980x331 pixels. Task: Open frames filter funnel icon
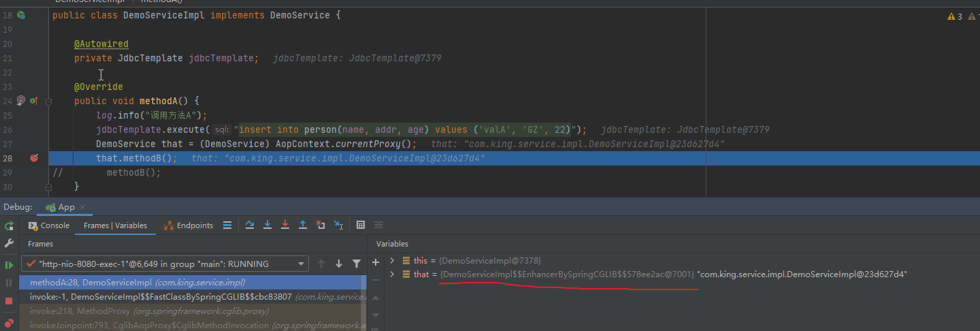pyautogui.click(x=357, y=264)
